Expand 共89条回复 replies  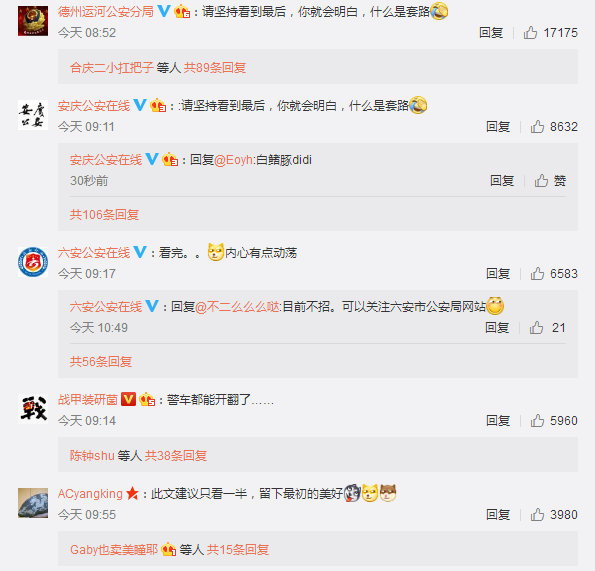pyautogui.click(x=215, y=68)
